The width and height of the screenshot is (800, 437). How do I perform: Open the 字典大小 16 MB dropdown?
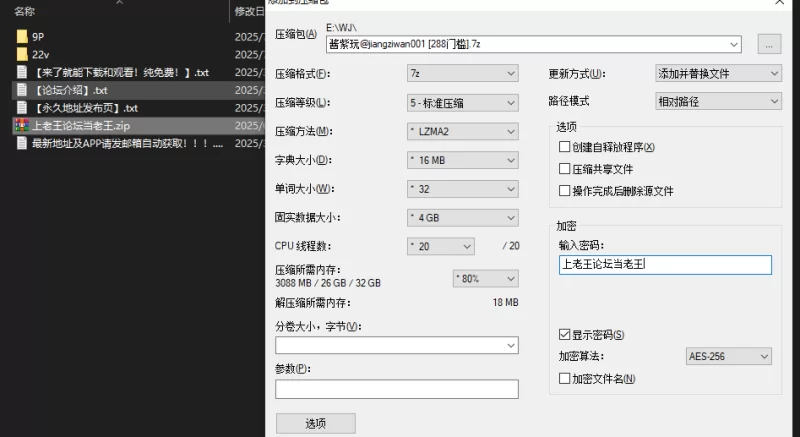pyautogui.click(x=463, y=160)
